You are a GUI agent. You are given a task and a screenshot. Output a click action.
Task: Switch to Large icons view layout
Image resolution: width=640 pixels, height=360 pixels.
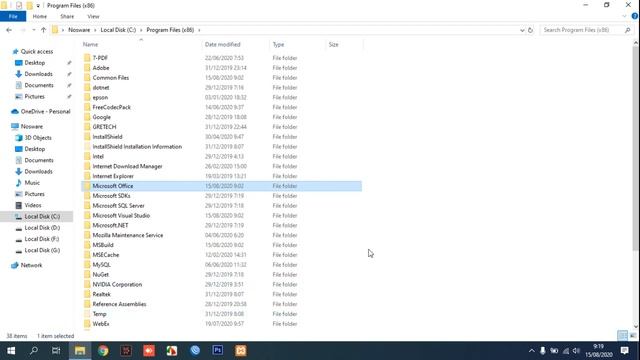(x=633, y=336)
